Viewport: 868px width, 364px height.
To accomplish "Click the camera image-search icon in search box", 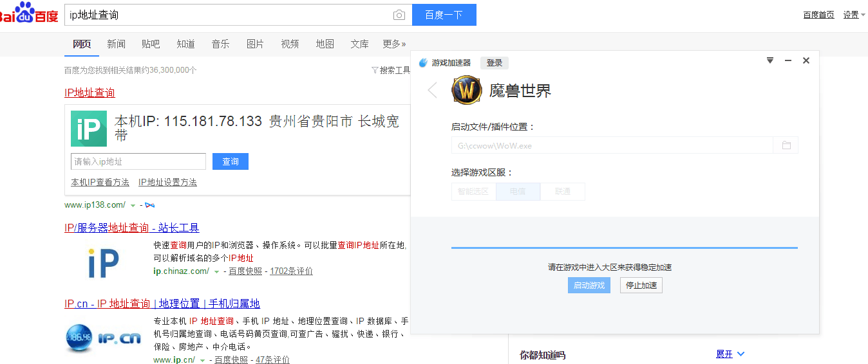I will (x=399, y=15).
